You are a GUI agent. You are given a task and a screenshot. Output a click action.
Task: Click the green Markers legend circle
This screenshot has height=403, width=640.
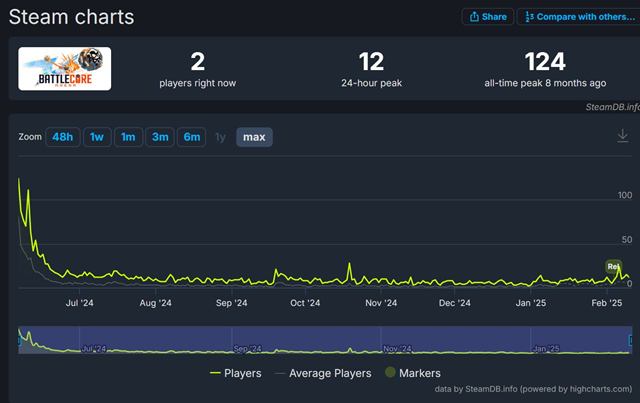pos(391,373)
